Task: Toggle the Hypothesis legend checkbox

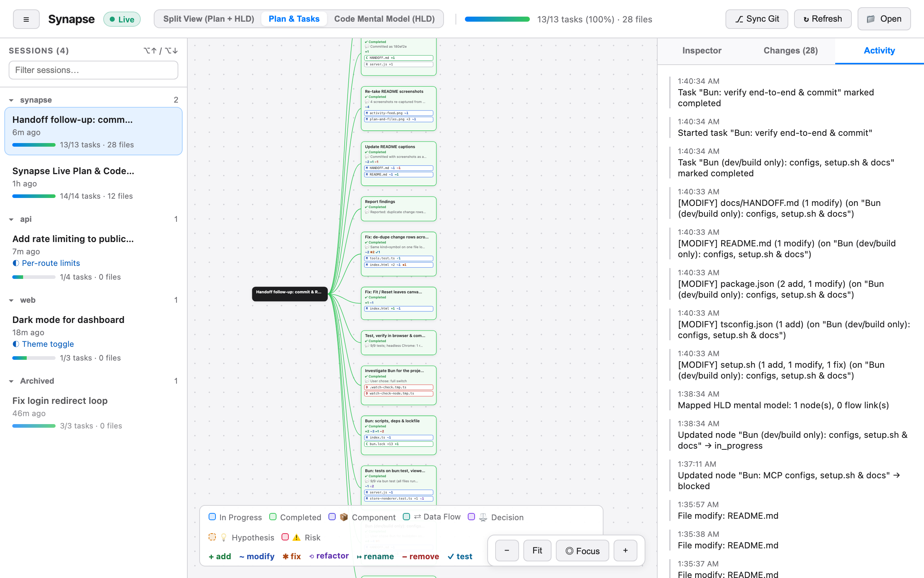Action: pyautogui.click(x=212, y=537)
